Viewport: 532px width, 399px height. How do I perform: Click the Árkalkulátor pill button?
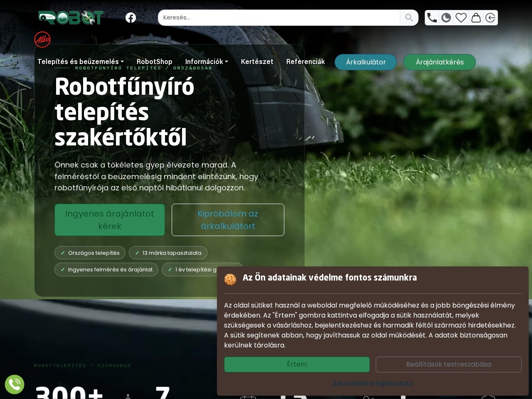pos(366,62)
